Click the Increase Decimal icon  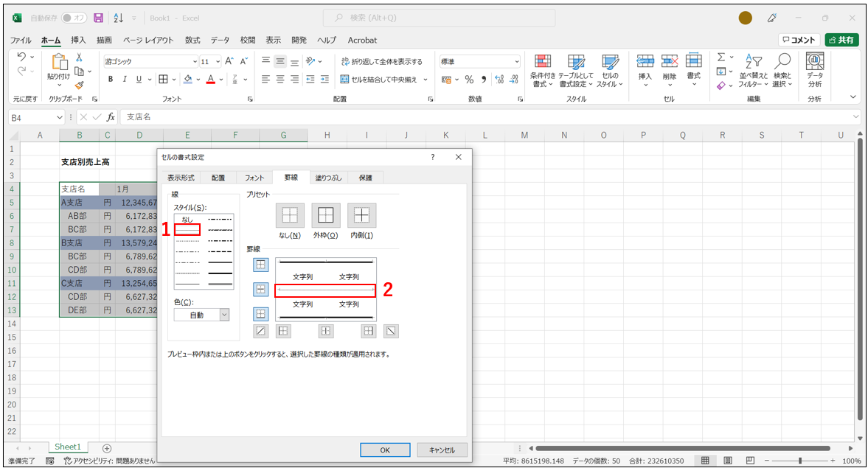coord(499,80)
